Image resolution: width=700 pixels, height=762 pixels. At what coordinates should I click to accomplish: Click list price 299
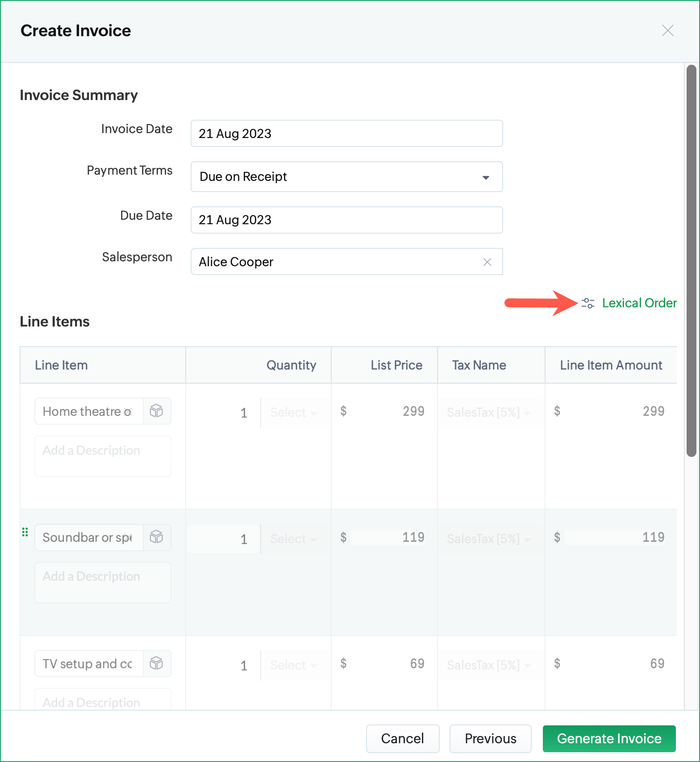[x=413, y=411]
